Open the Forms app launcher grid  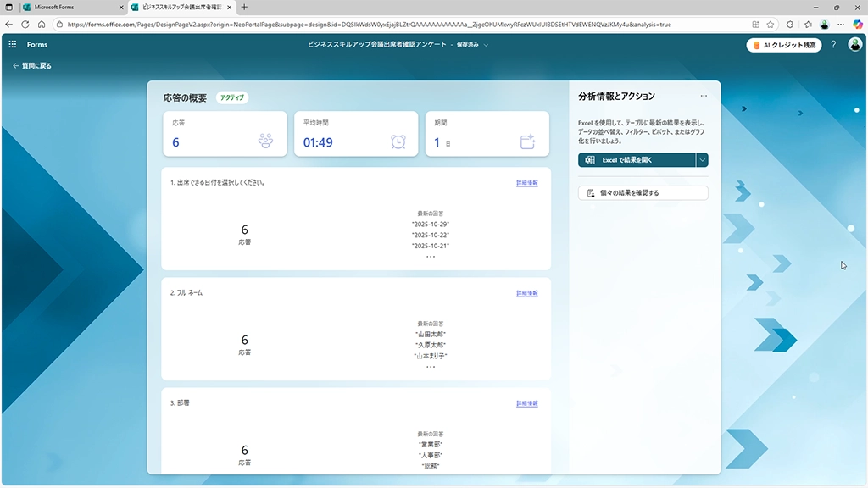(x=13, y=45)
